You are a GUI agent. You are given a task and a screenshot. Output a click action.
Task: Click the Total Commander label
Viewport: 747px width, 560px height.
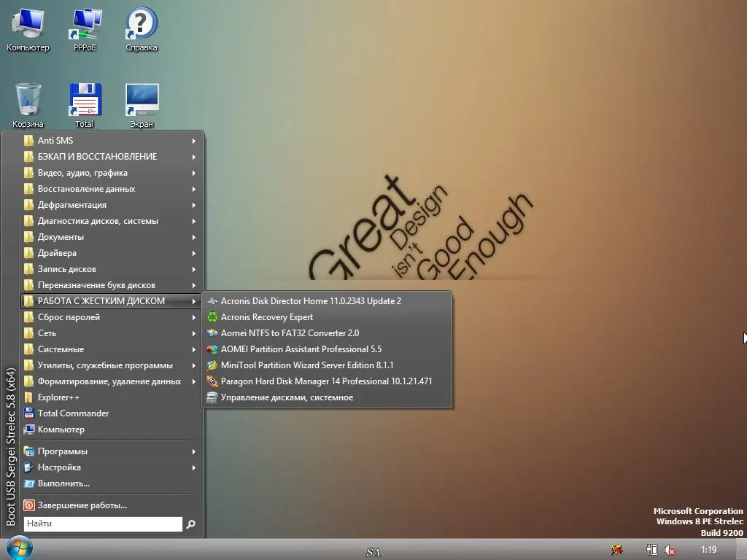(74, 413)
